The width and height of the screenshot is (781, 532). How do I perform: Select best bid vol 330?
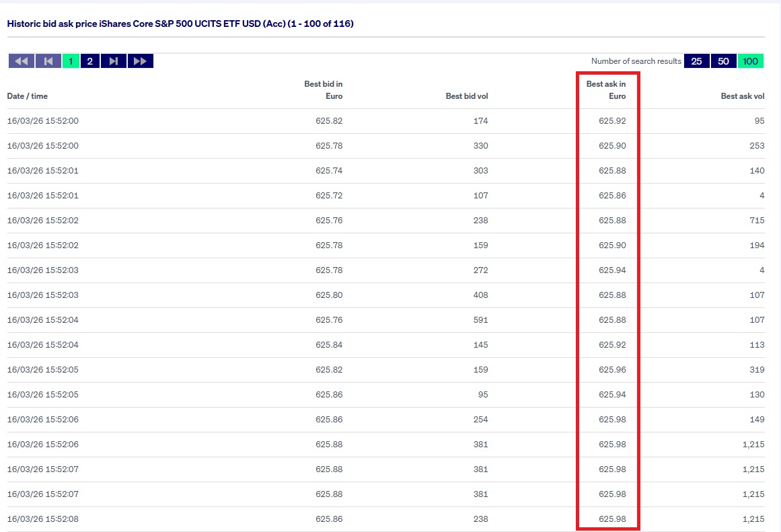481,145
